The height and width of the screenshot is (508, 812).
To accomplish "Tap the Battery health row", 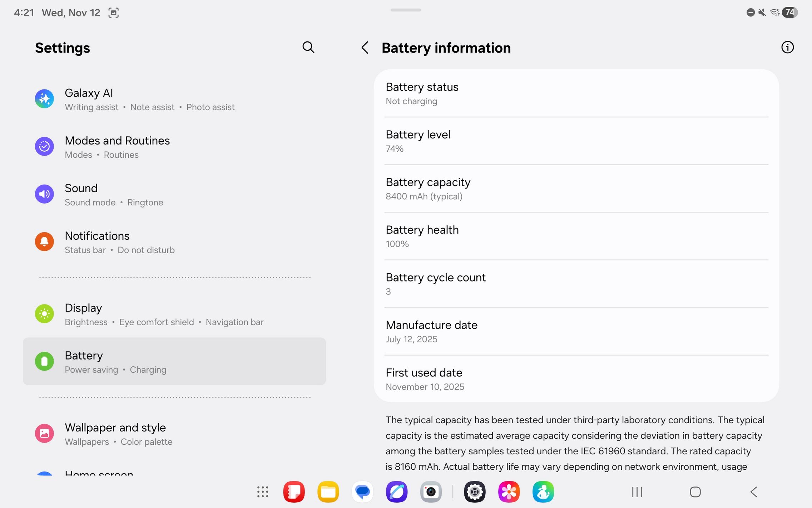I will [x=576, y=236].
